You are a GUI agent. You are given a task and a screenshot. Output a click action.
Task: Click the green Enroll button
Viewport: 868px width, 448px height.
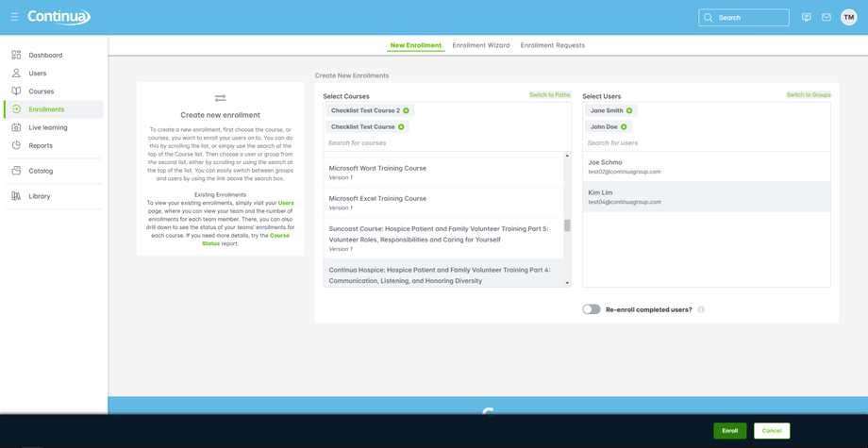click(730, 431)
